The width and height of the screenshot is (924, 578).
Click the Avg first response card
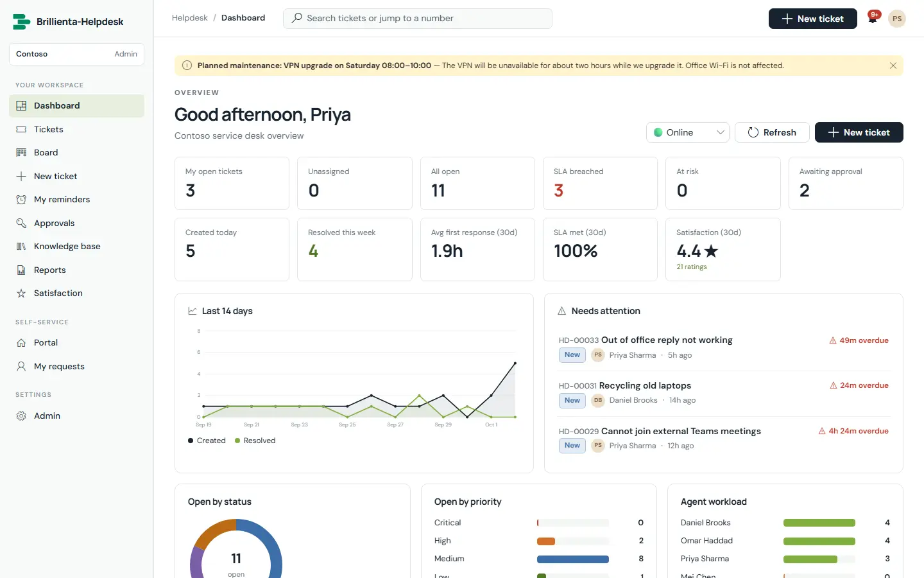click(x=477, y=249)
